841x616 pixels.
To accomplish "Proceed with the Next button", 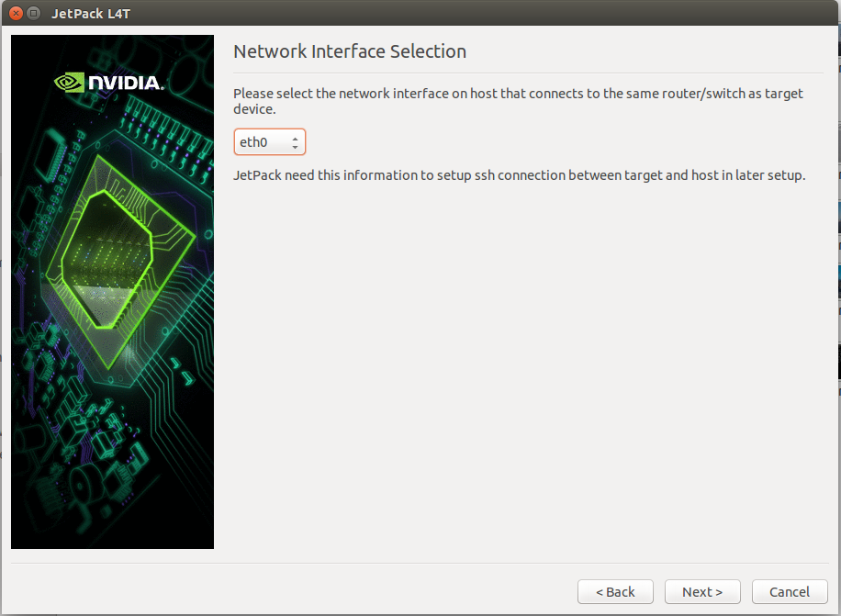I will (x=702, y=592).
